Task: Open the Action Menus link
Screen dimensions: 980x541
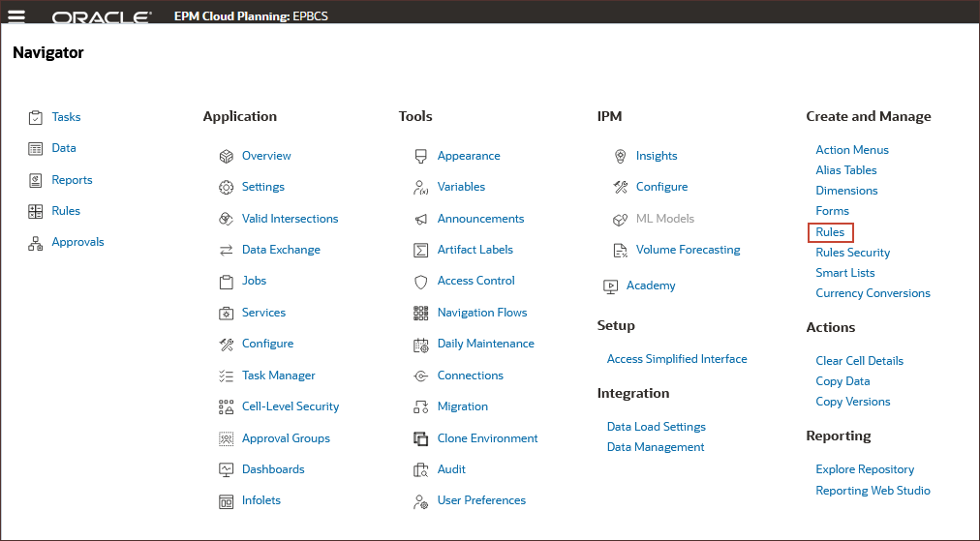Action: 852,150
